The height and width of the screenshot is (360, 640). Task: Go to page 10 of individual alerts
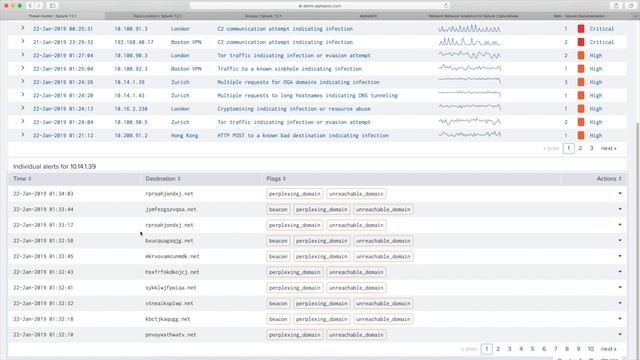(x=591, y=349)
